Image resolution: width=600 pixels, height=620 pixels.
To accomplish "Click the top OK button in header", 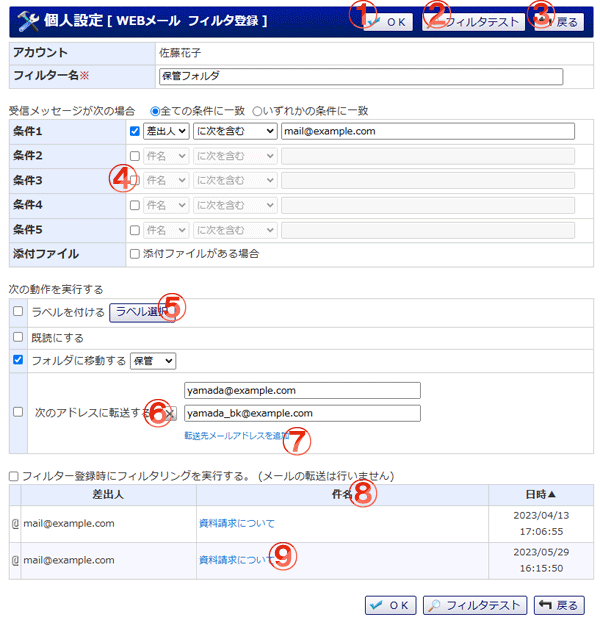I will tap(388, 22).
